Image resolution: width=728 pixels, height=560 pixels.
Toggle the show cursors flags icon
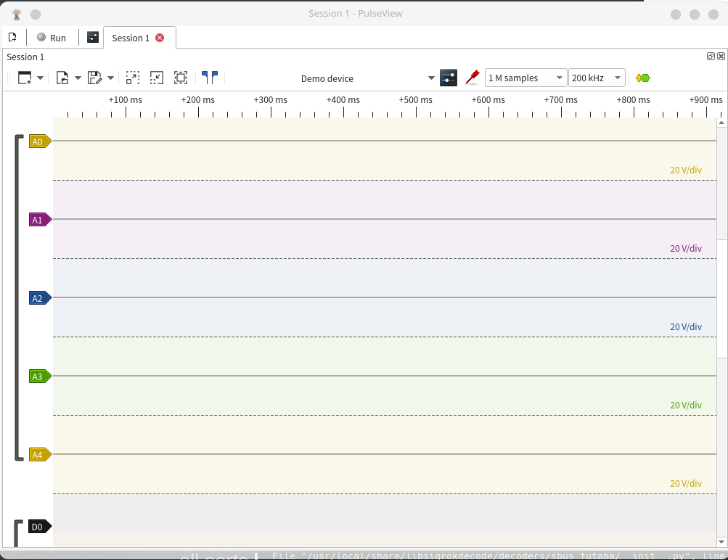coord(210,78)
